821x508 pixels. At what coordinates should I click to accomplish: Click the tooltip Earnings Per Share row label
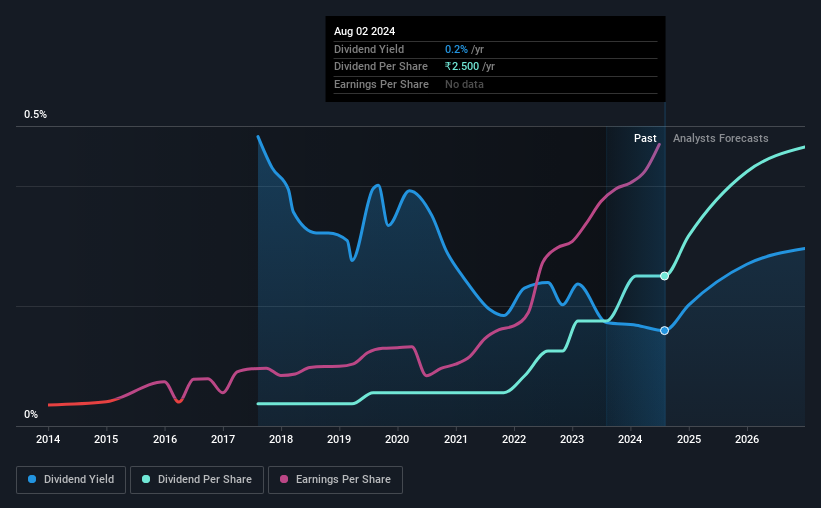[381, 84]
